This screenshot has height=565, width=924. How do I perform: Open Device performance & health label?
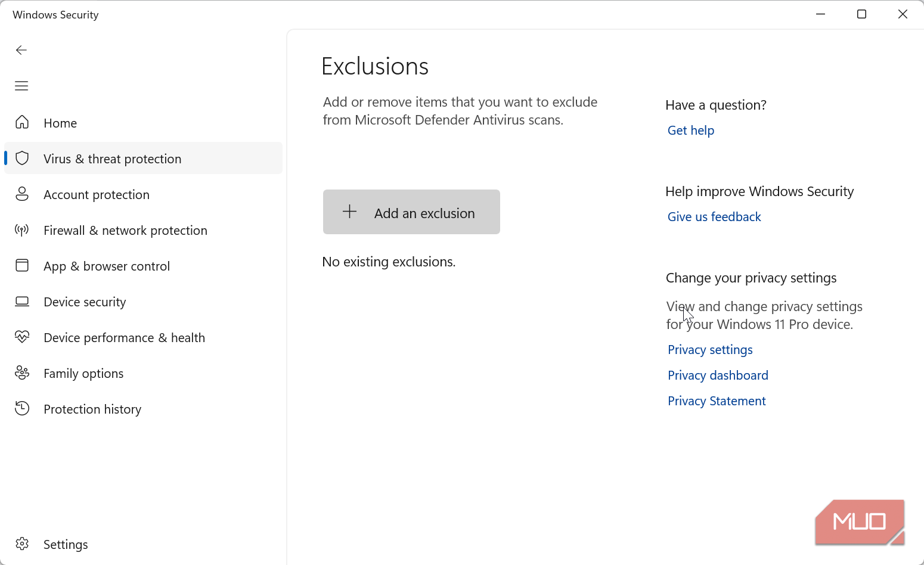124,338
